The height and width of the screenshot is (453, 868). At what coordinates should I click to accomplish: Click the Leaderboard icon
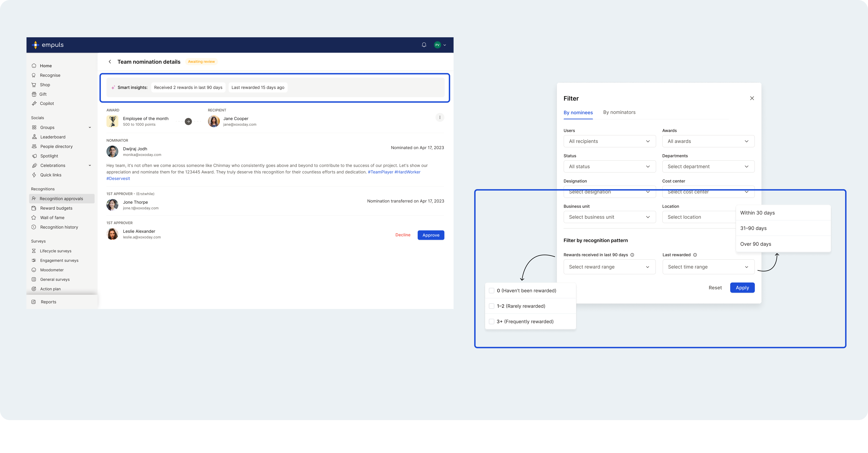click(x=34, y=137)
